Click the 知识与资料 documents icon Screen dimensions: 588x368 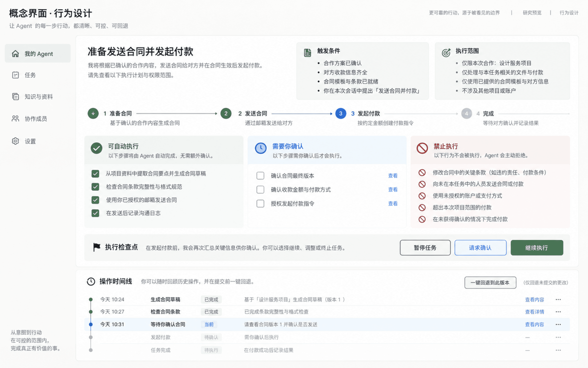pos(15,97)
